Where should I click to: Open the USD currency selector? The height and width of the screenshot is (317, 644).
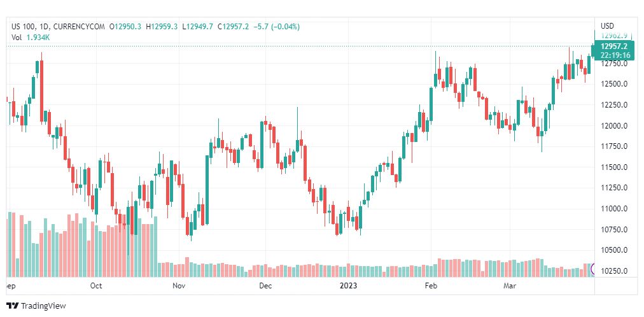click(x=607, y=25)
